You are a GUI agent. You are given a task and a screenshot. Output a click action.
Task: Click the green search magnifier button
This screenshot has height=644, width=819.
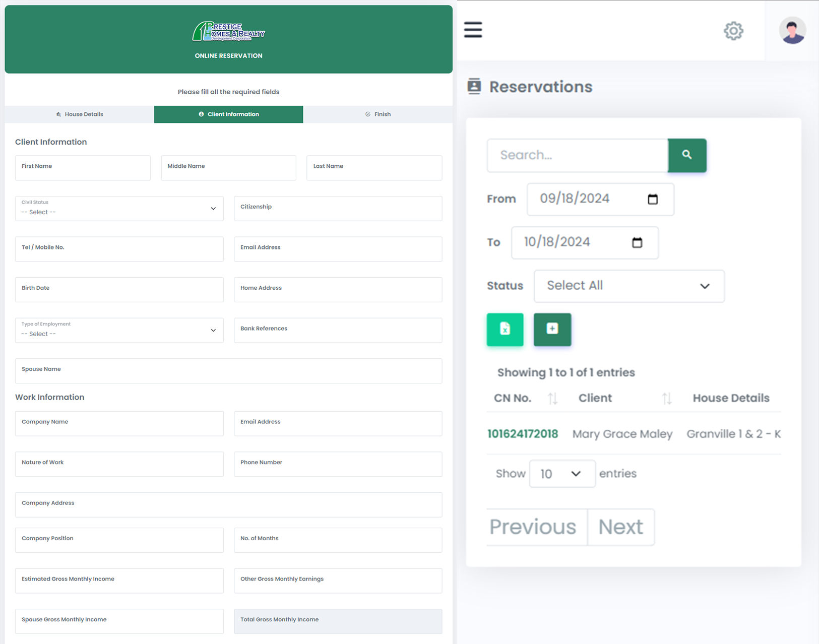pyautogui.click(x=687, y=155)
